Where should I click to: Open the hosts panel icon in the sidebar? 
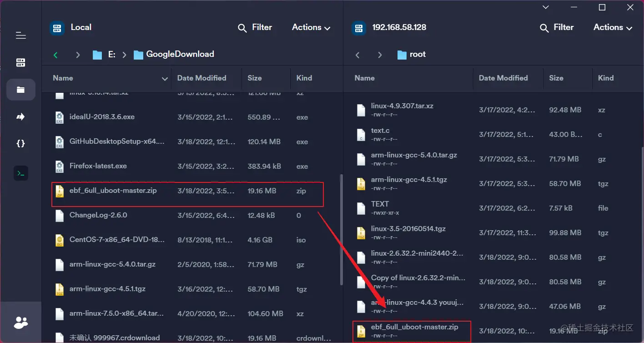(20, 62)
